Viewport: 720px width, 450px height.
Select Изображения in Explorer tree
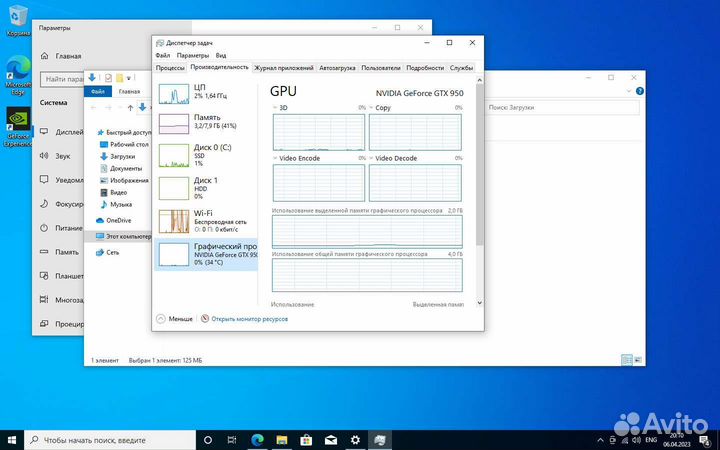(124, 180)
